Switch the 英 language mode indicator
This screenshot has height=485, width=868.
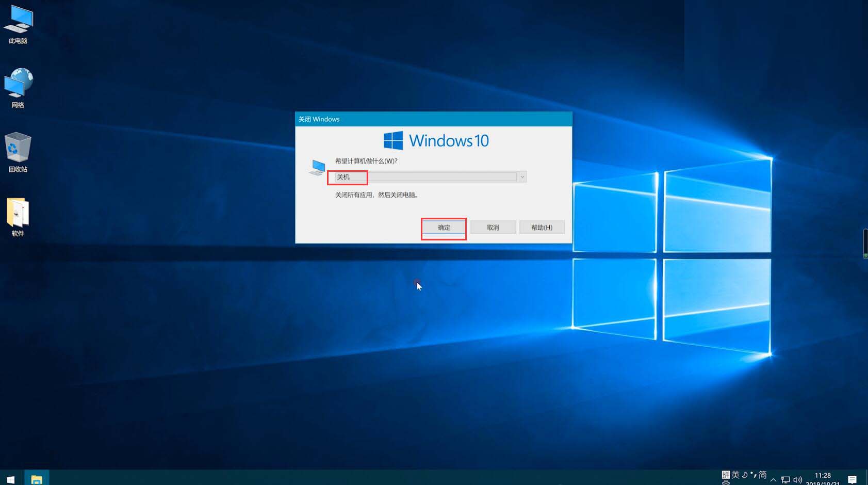tap(735, 475)
